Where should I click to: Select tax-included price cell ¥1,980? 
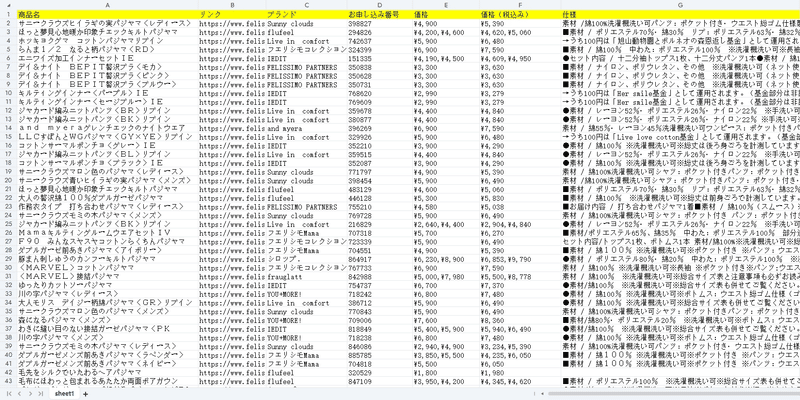[520, 372]
